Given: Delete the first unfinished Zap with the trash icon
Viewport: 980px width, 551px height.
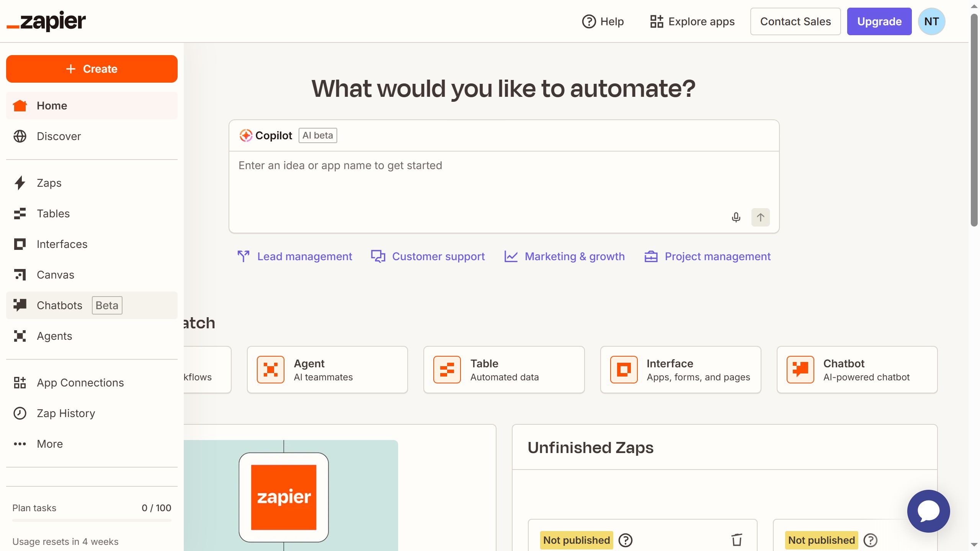Looking at the screenshot, I should click(x=737, y=540).
